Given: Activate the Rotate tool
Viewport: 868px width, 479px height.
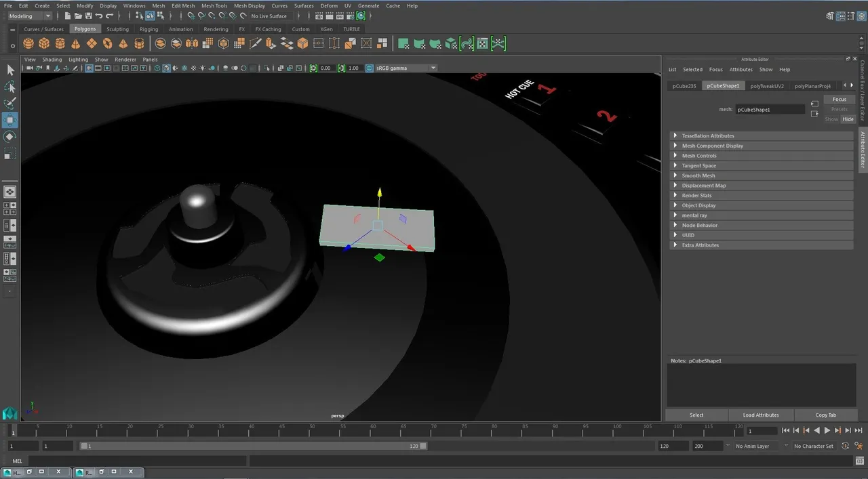Looking at the screenshot, I should (10, 137).
